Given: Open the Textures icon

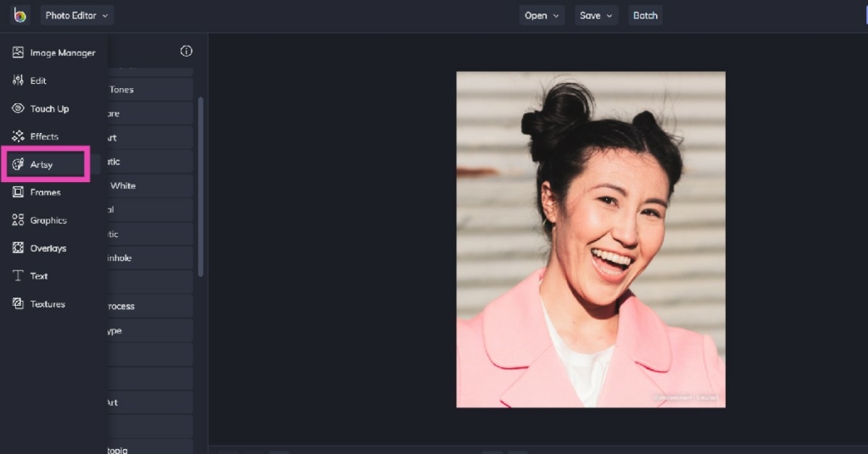Looking at the screenshot, I should point(18,304).
